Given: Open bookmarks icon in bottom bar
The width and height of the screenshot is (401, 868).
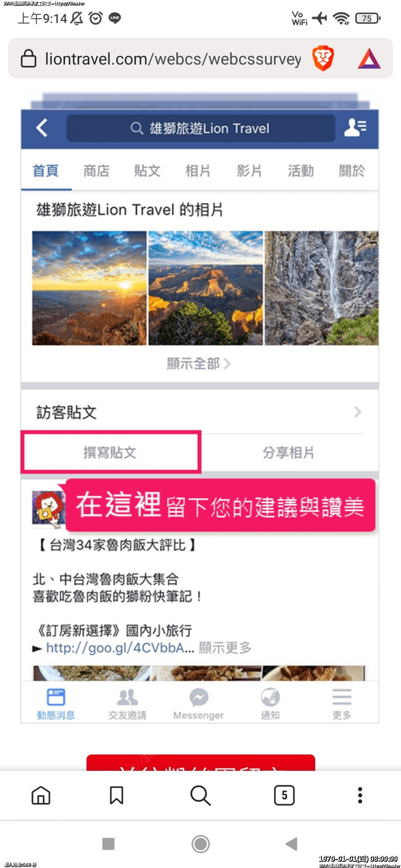Looking at the screenshot, I should coord(116,795).
